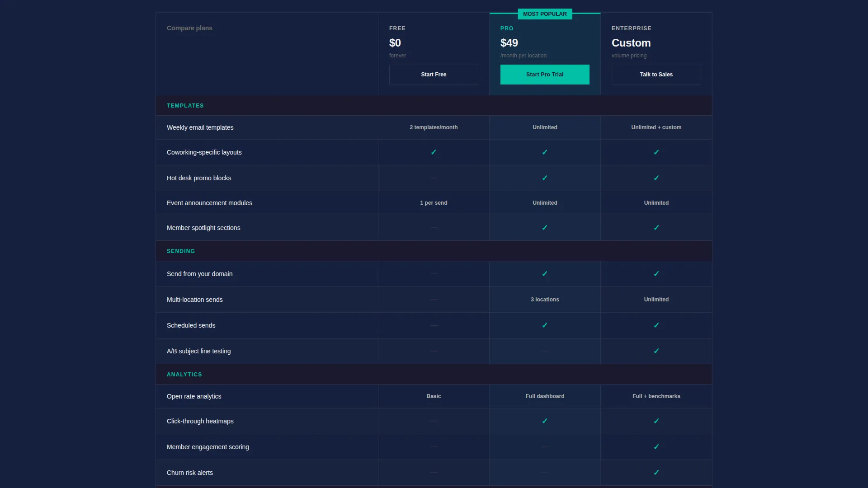
Task: Select the Churn risk alerts label
Action: tap(189, 473)
